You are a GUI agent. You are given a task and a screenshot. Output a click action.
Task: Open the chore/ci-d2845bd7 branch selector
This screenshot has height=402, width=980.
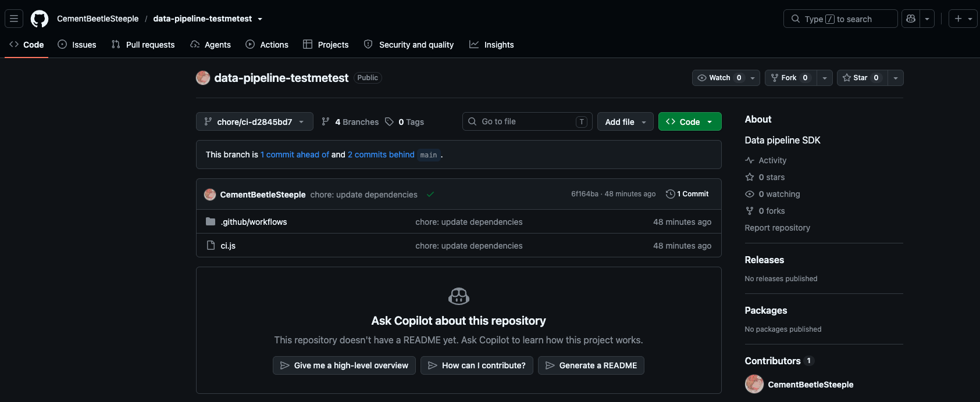[x=255, y=121]
